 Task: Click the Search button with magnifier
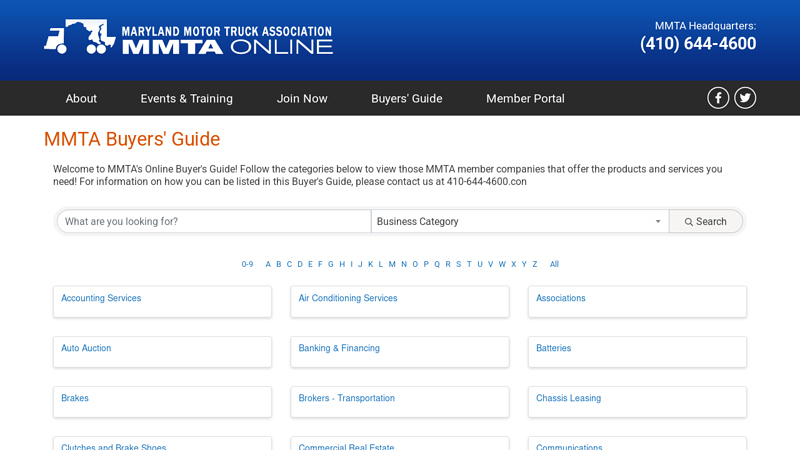click(706, 221)
